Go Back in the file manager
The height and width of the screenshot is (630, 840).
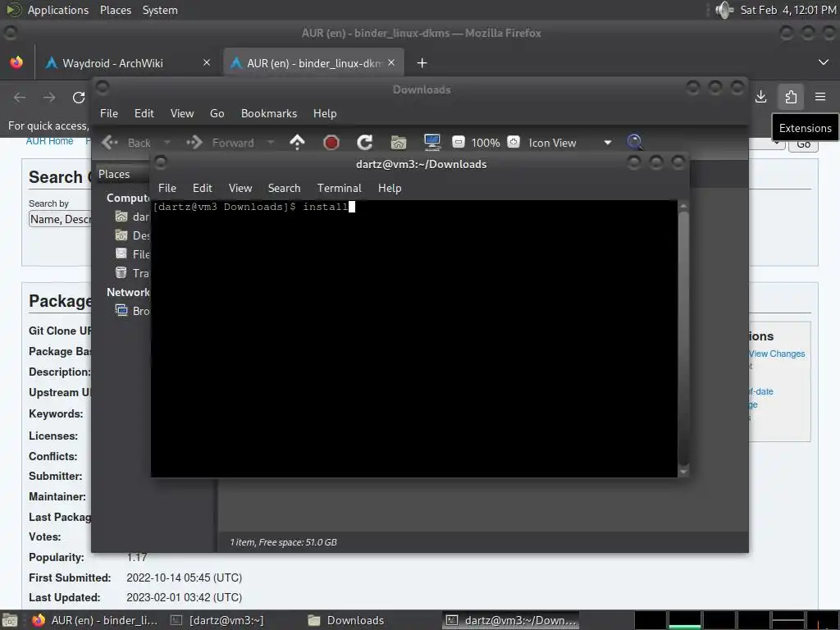(127, 143)
